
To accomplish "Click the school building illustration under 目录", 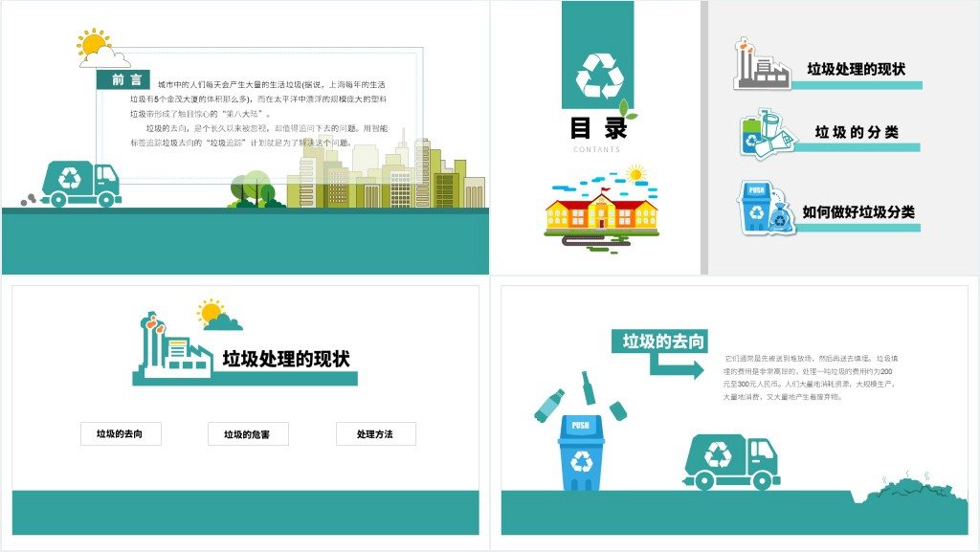I will [x=602, y=209].
